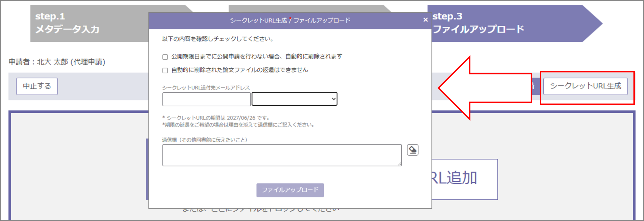Screen dimensions: 644x221
Task: Click the resize handle of the 通信欄 textarea
Action: point(399,164)
